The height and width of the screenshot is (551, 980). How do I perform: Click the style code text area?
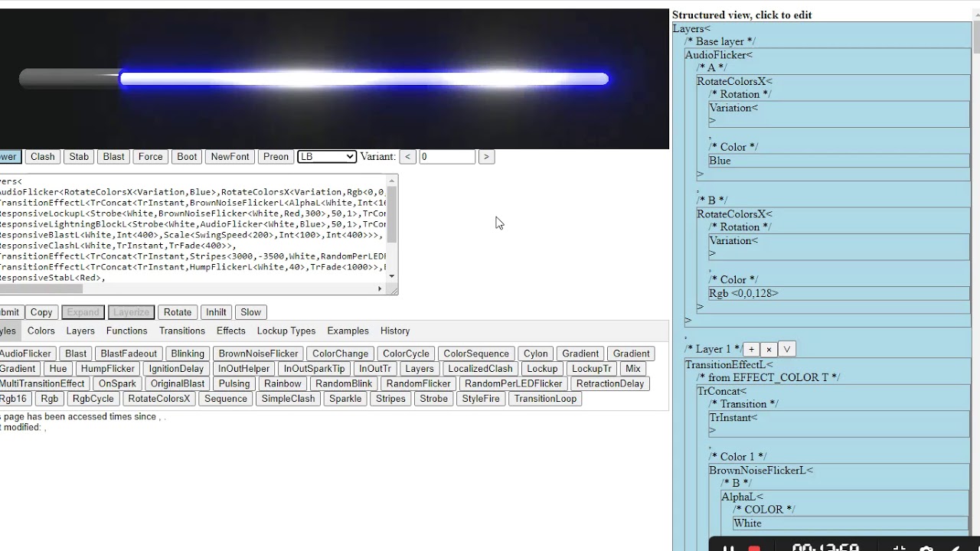coord(193,230)
